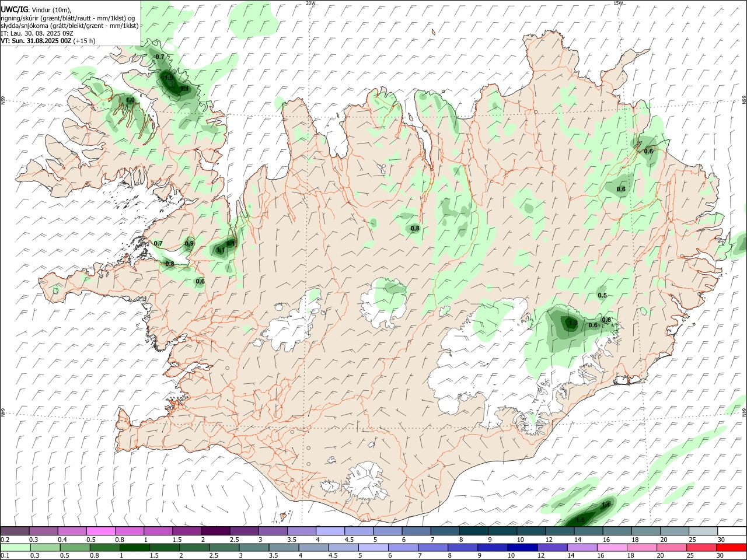Select pale green lower swatch between 0.1 and 0.3
Screen dimensions: 747x560
point(15,547)
